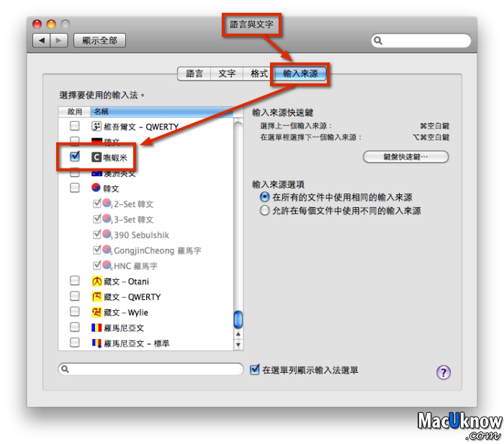Click the Korean flag icon for 韓文
Image resolution: width=504 pixels, height=444 pixels.
point(96,188)
